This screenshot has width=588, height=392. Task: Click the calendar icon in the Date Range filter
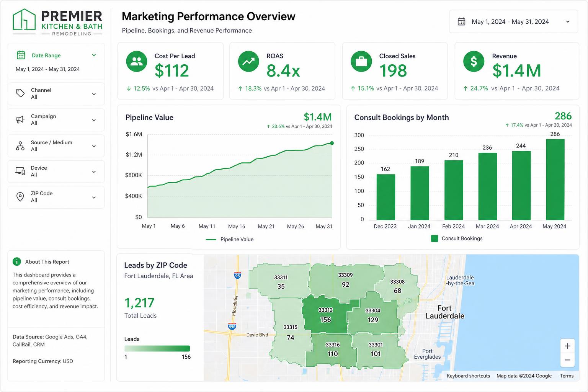click(x=21, y=55)
